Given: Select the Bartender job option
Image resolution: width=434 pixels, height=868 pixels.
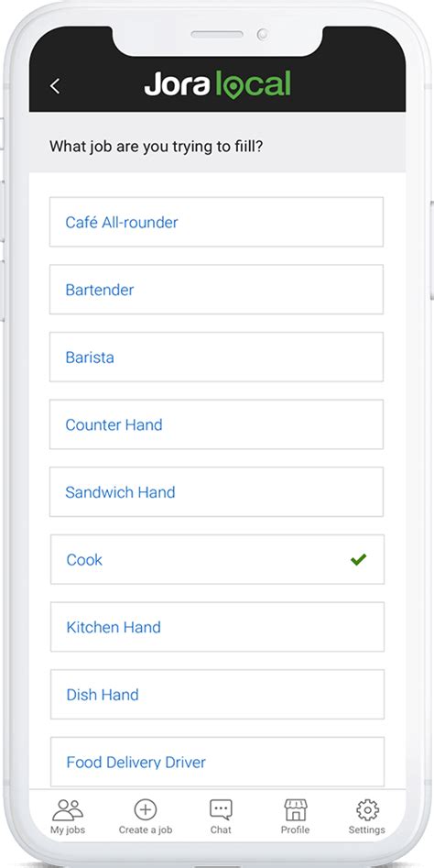Looking at the screenshot, I should (216, 290).
